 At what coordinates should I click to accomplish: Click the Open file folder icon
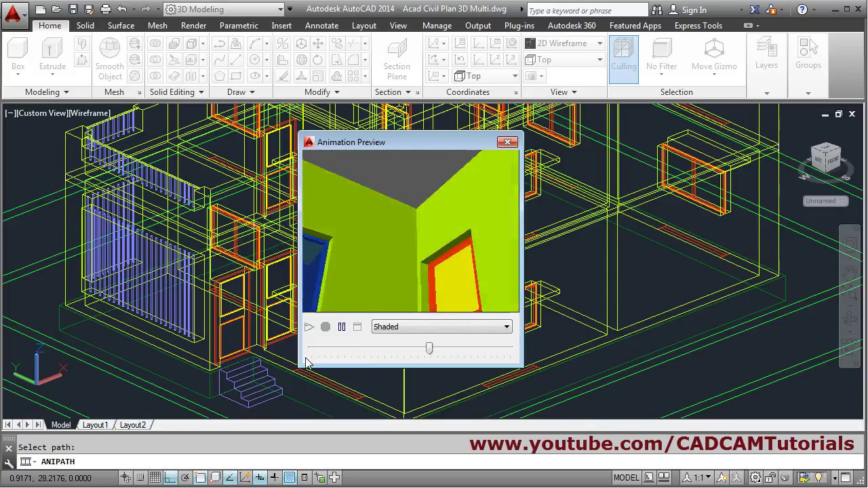[x=57, y=9]
